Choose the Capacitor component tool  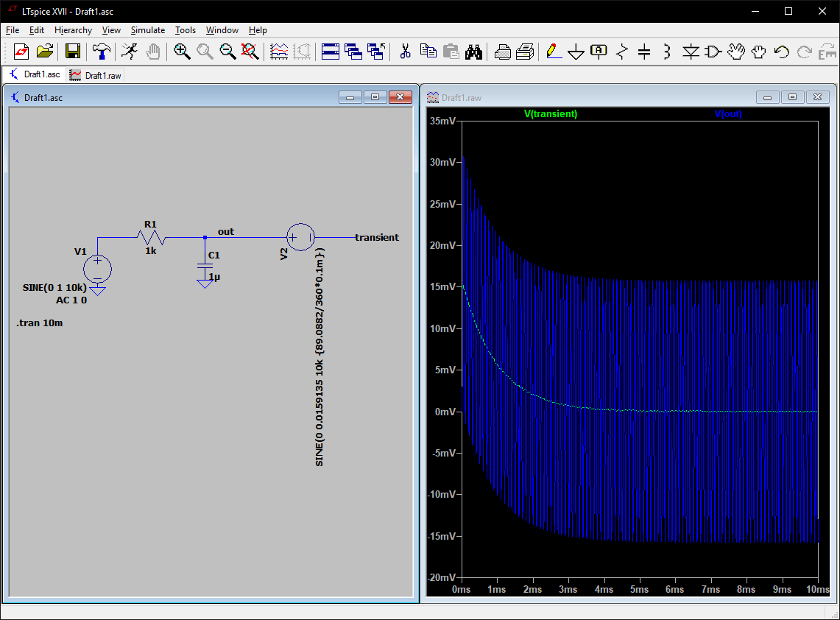644,52
